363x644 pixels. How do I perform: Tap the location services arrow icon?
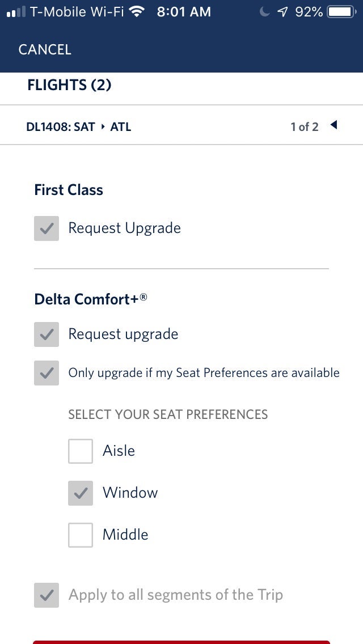(282, 12)
